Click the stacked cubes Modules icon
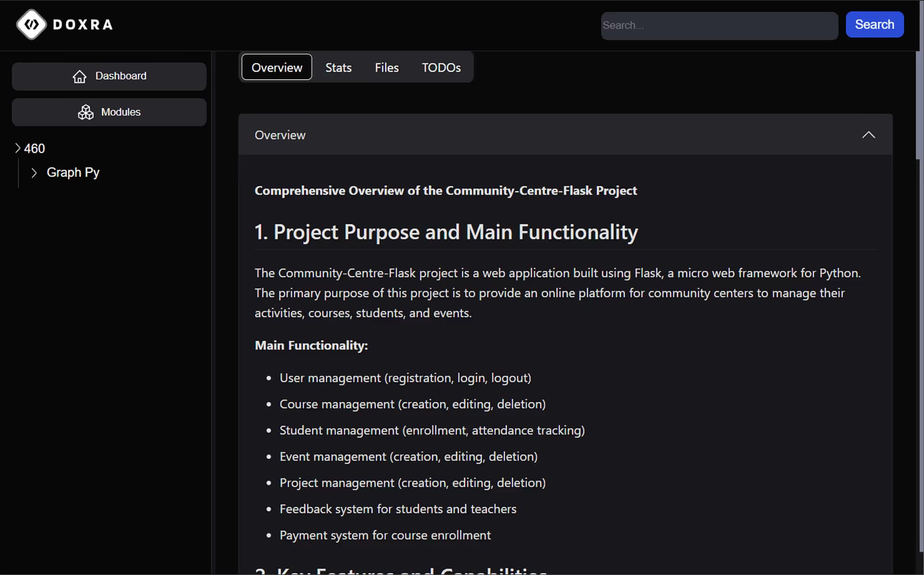924x575 pixels. [x=86, y=112]
